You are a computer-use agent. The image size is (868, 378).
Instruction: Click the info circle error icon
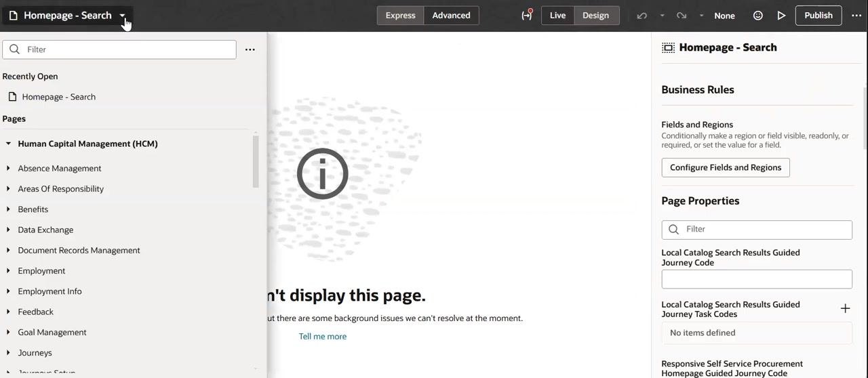[323, 174]
